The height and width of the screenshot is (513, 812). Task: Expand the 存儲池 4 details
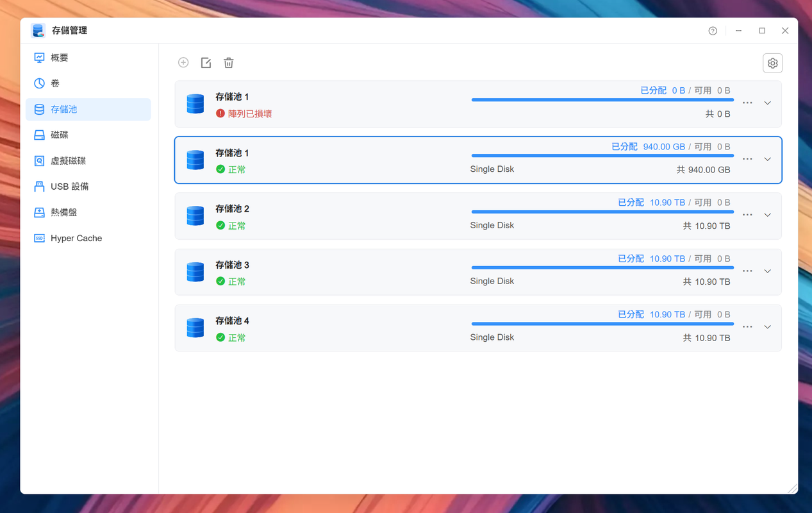coord(767,327)
